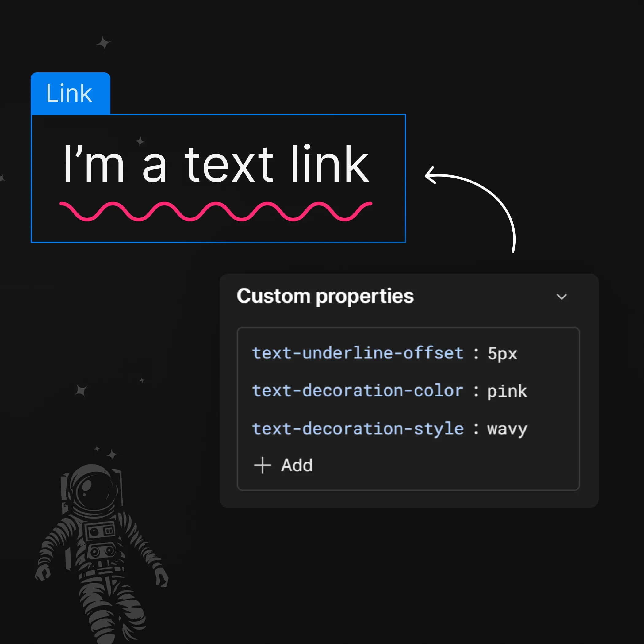
Task: Click the 'I'm a text link' text
Action: coord(217,163)
